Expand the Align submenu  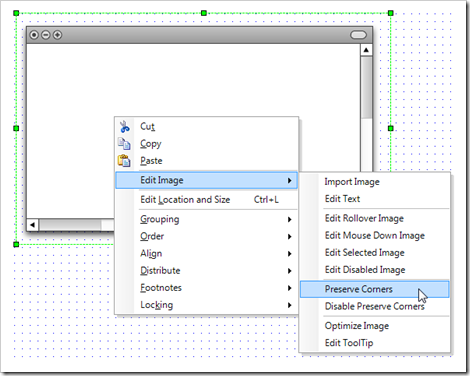206,254
